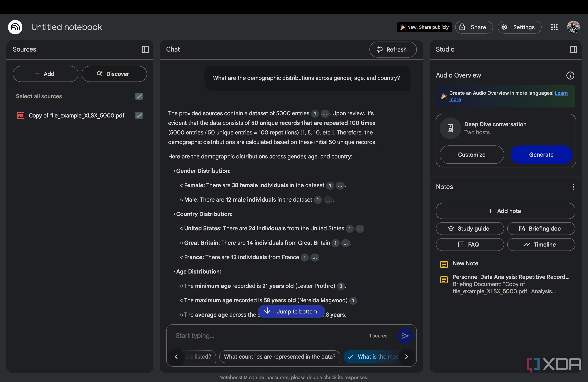Select suggestion 'What countries are represented in the data?'
The height and width of the screenshot is (382, 588).
click(279, 357)
